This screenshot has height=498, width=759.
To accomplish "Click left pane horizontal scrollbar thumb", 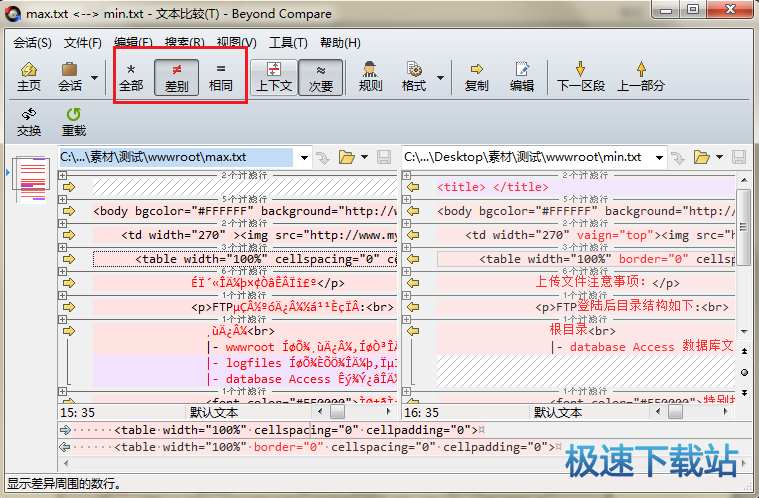I will pyautogui.click(x=337, y=412).
